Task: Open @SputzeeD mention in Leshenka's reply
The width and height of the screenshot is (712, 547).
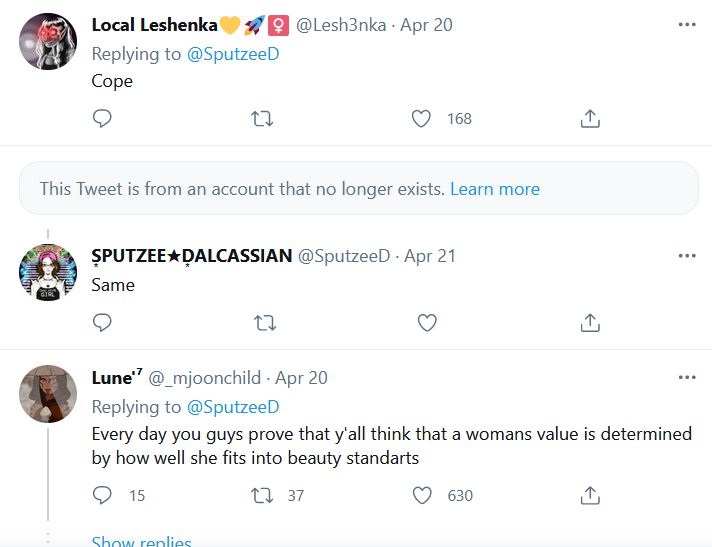Action: 233,54
